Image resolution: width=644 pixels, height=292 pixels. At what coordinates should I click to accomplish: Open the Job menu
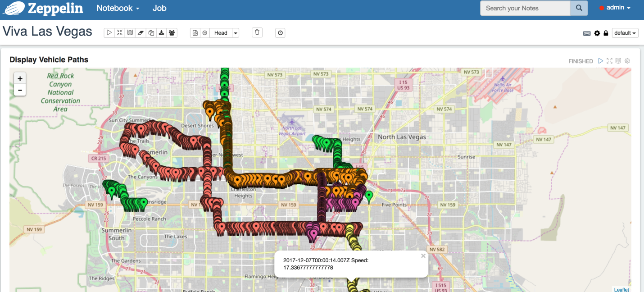(159, 8)
